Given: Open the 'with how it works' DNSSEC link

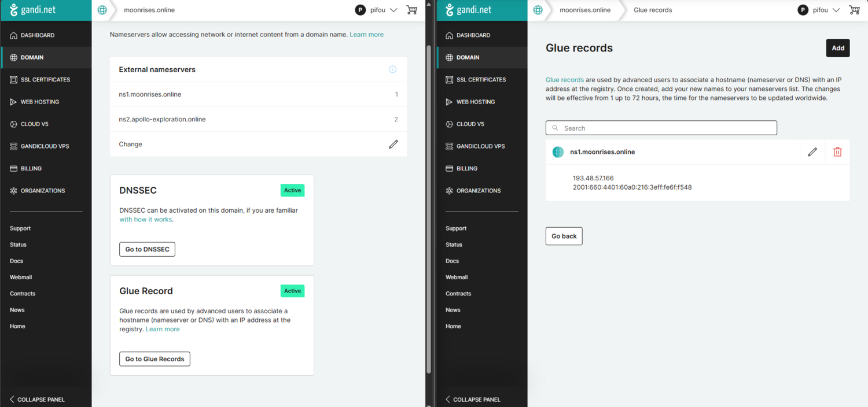Looking at the screenshot, I should (146, 220).
